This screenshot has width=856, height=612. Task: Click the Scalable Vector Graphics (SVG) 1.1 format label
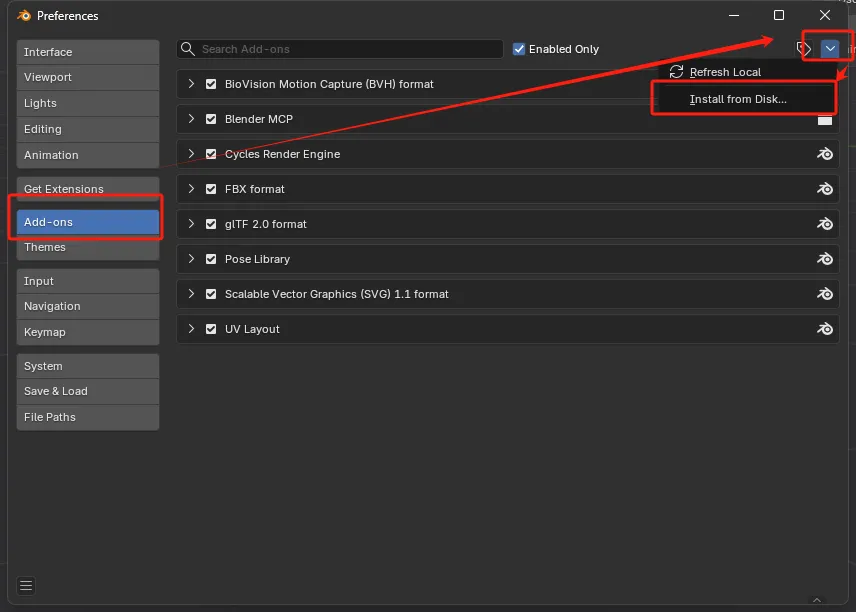click(337, 294)
